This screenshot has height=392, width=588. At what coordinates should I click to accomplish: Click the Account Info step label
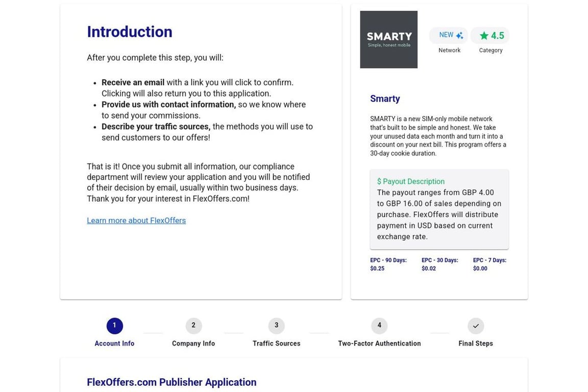pos(114,343)
